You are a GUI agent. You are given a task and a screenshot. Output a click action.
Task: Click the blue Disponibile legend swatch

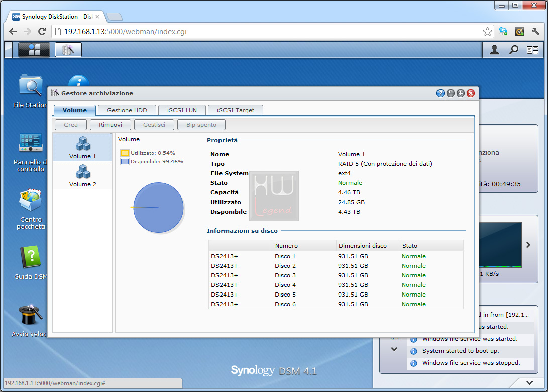[125, 161]
